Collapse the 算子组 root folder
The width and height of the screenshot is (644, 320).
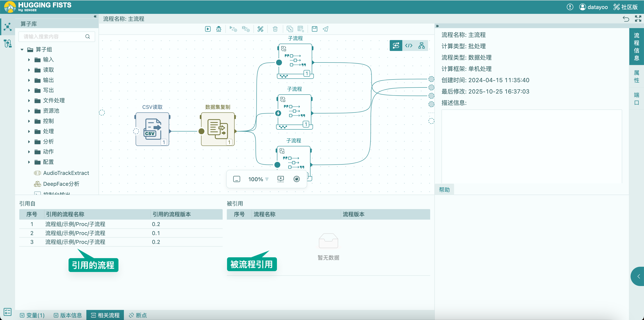pyautogui.click(x=22, y=50)
